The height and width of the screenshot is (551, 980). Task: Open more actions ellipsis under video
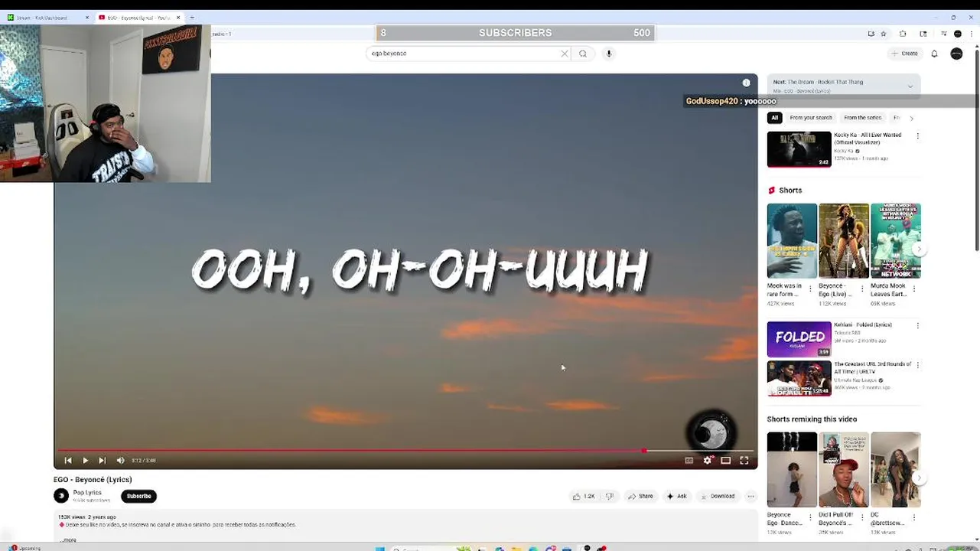750,496
